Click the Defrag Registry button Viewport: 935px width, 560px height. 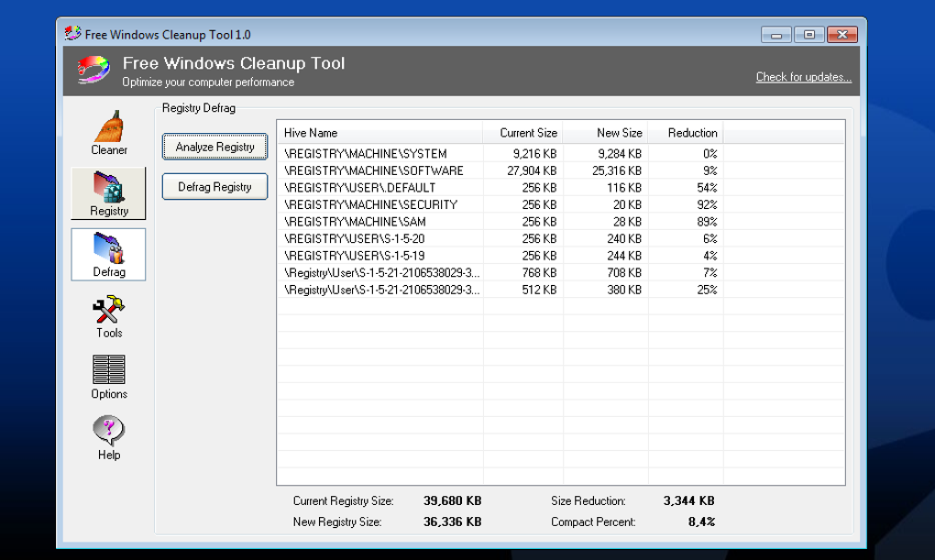coord(214,187)
